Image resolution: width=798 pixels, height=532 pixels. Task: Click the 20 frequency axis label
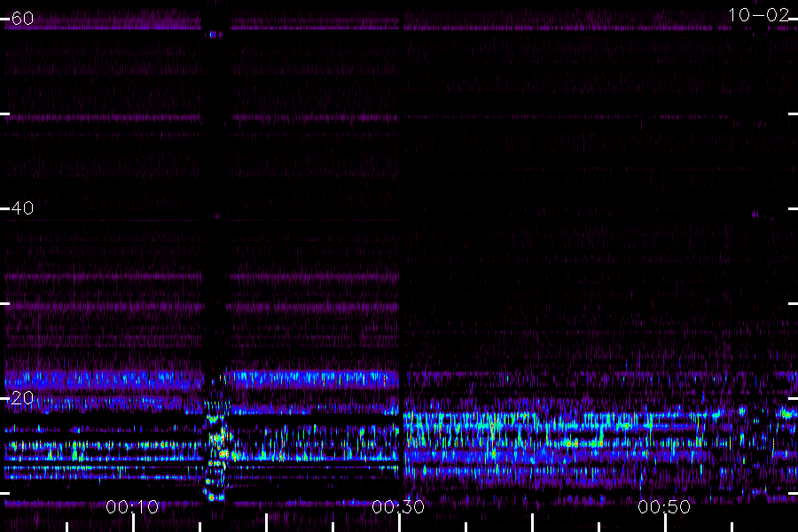coord(22,397)
